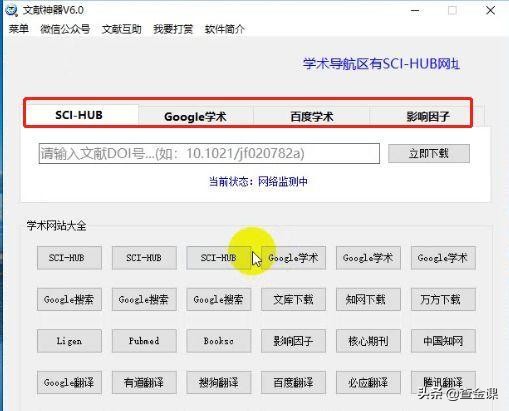The height and width of the screenshot is (411, 509).
Task: Click the 当前状态:网络监测中 status text
Action: click(258, 182)
